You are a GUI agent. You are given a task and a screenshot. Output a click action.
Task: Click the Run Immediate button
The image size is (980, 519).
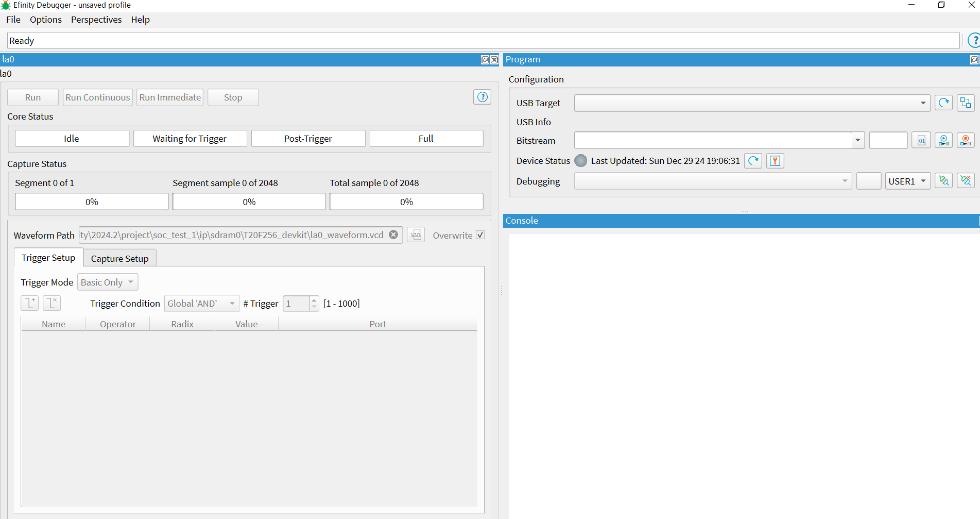tap(170, 97)
